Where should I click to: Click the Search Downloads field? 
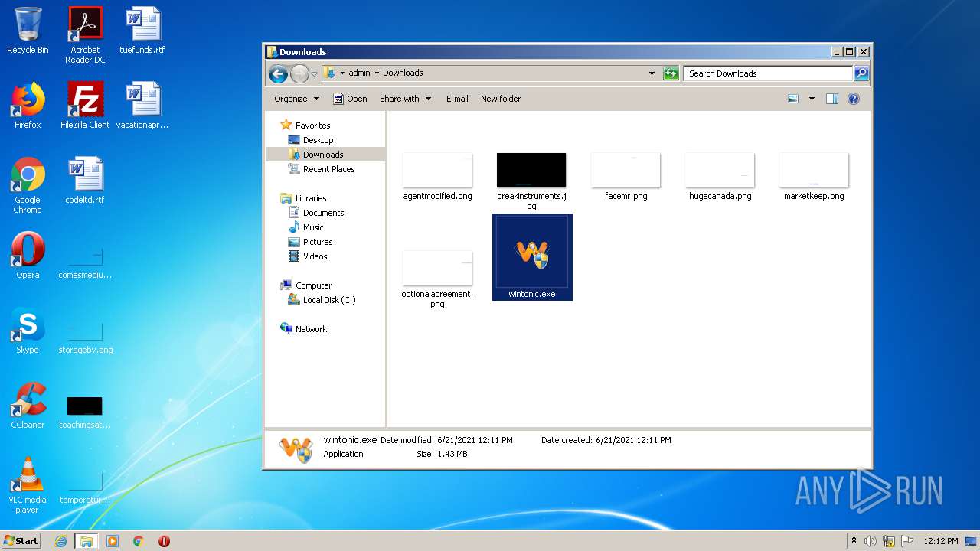(x=768, y=73)
